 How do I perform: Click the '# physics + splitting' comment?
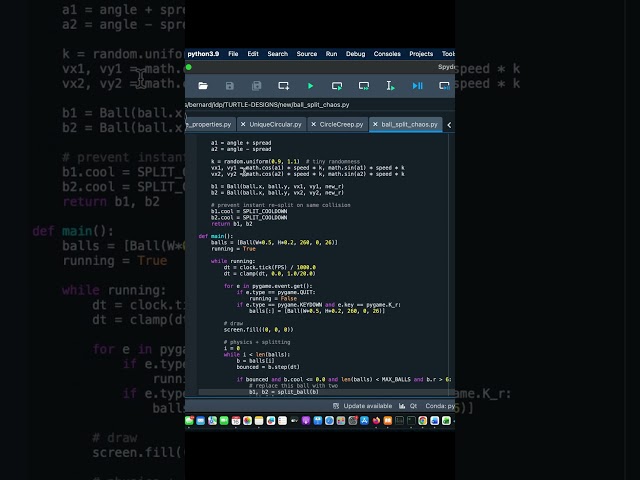coord(257,342)
